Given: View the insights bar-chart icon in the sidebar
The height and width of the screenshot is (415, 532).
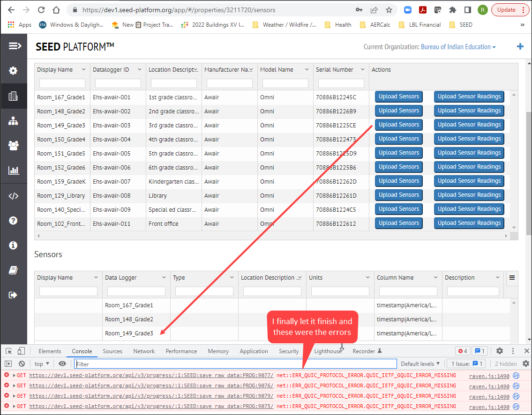Looking at the screenshot, I should [14, 170].
